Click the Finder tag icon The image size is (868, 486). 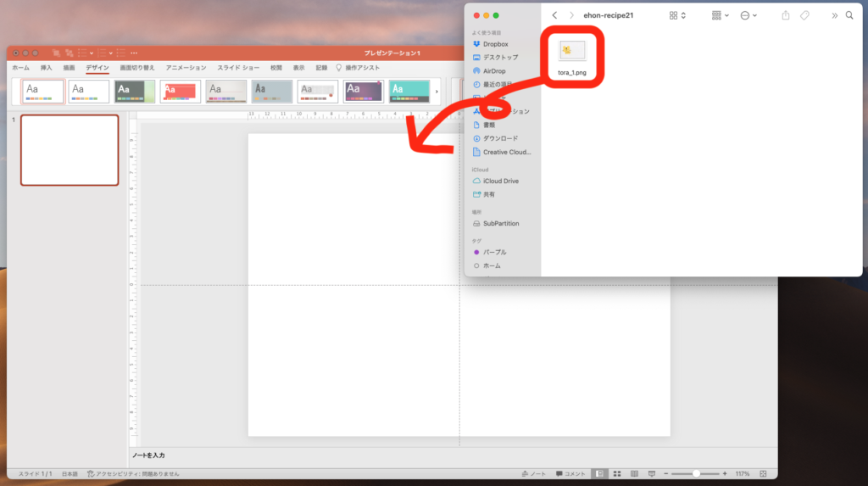(804, 15)
